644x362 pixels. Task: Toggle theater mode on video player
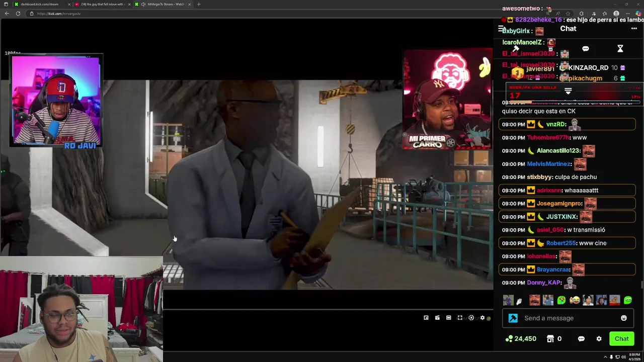tap(449, 318)
